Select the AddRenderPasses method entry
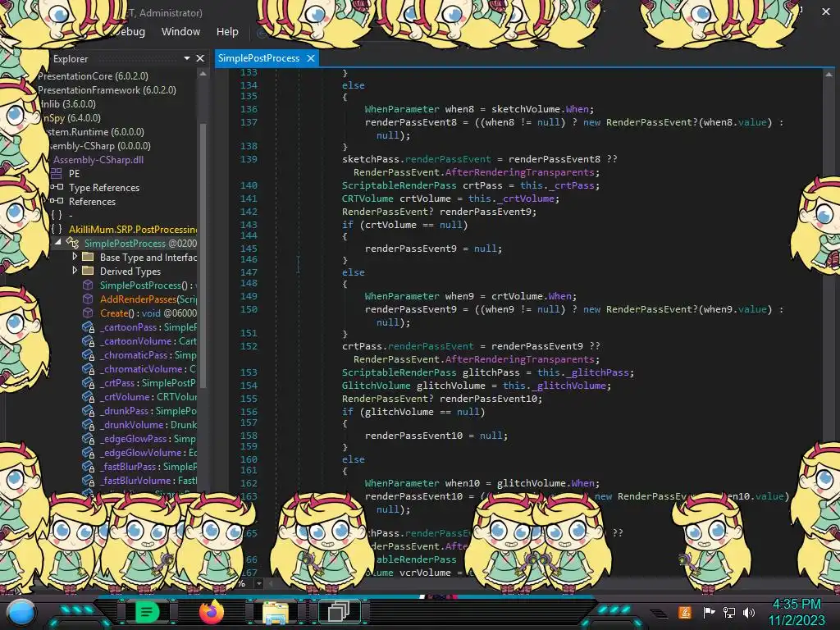 (x=148, y=299)
